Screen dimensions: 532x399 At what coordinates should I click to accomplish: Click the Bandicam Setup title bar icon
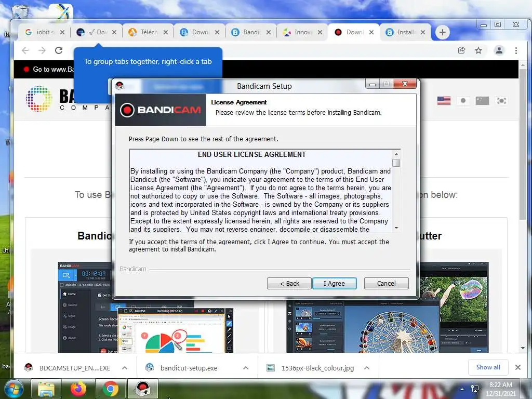(x=119, y=86)
